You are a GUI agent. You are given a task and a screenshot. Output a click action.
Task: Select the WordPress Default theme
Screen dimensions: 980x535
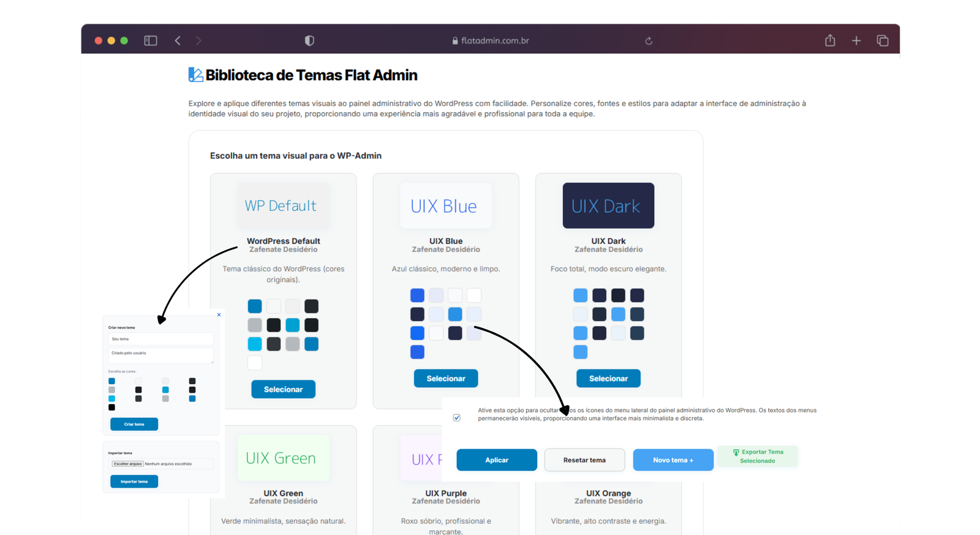(x=283, y=389)
